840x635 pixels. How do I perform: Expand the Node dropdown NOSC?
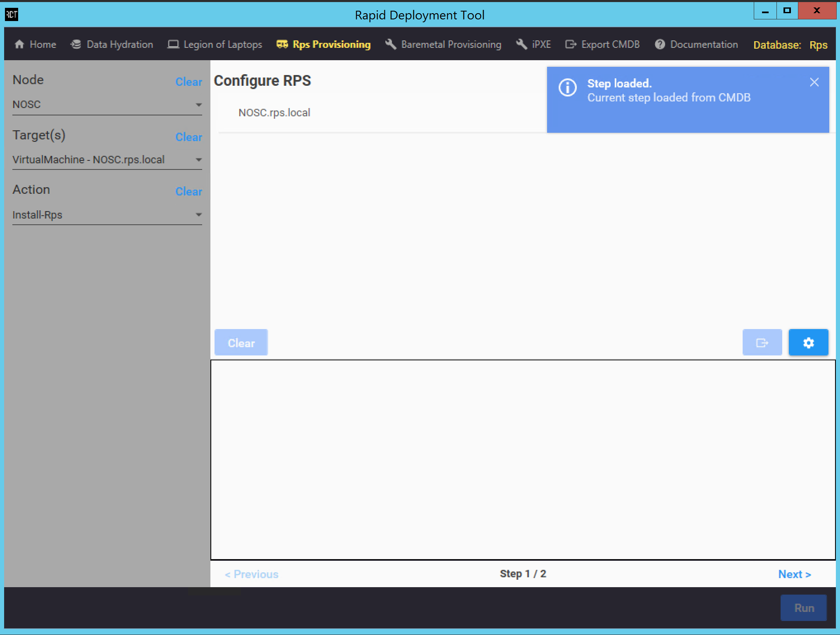pyautogui.click(x=107, y=105)
